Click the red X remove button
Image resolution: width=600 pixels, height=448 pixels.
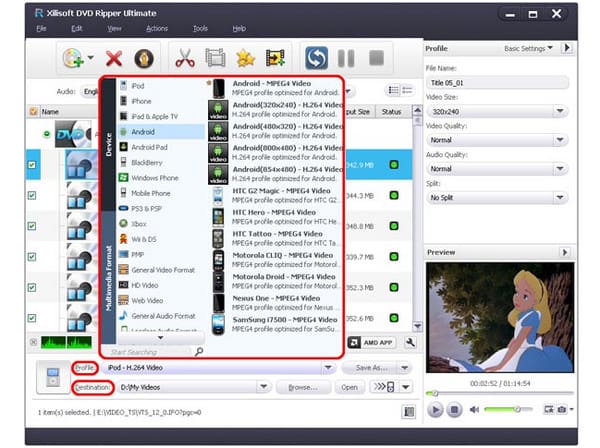point(113,58)
